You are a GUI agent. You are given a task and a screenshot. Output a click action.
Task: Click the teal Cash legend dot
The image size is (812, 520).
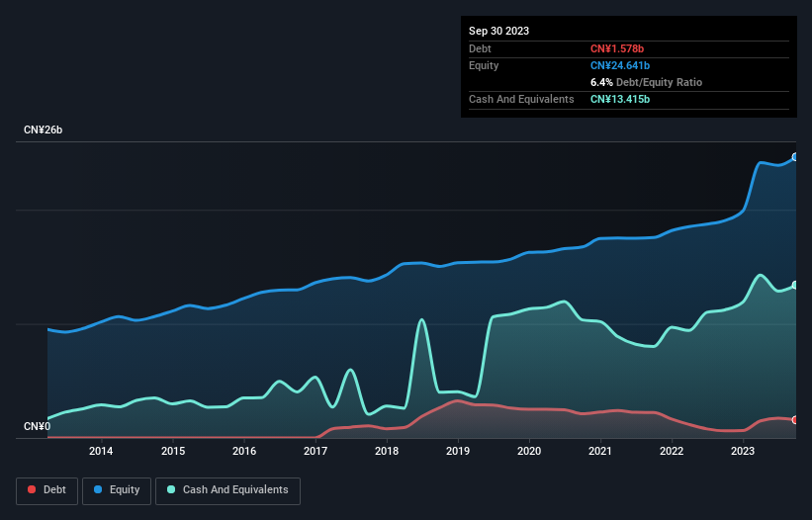171,489
